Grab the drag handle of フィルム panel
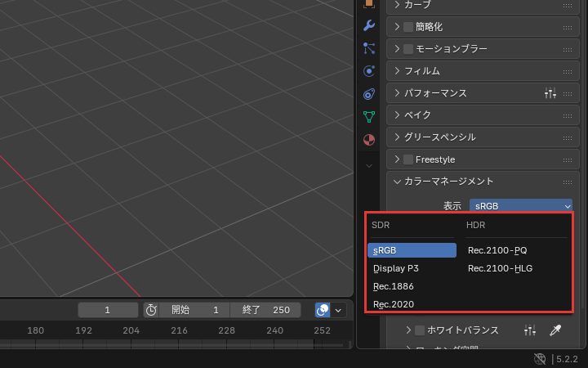This screenshot has width=588, height=368. [568, 72]
